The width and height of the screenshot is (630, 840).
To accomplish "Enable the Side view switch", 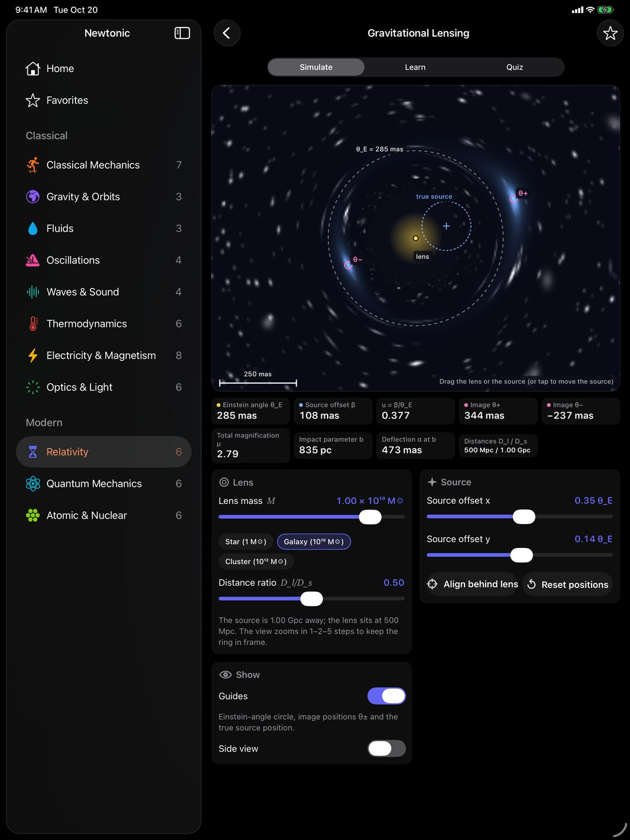I will (x=387, y=748).
